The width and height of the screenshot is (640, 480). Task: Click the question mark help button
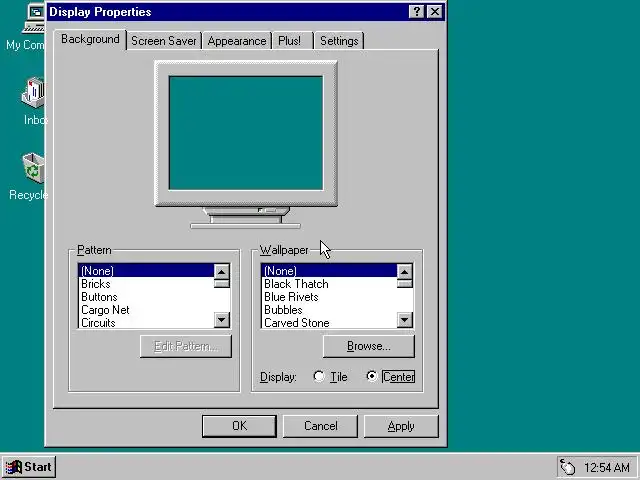(416, 12)
